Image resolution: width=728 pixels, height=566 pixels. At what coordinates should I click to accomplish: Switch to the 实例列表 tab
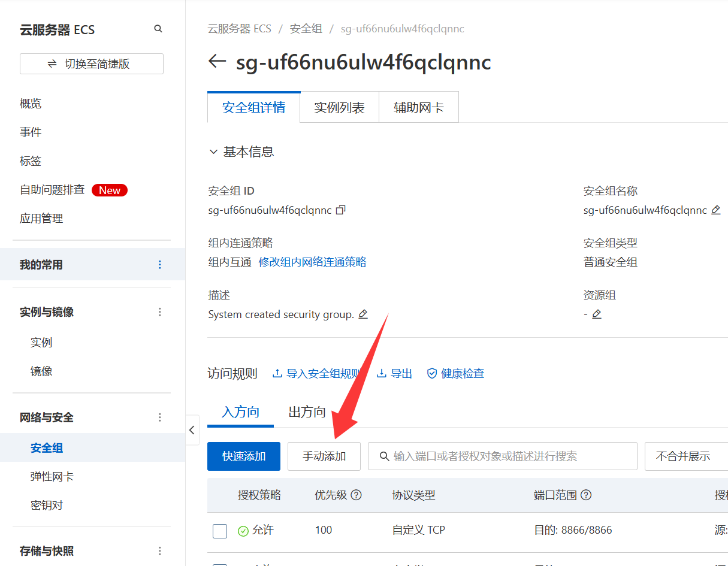click(339, 108)
